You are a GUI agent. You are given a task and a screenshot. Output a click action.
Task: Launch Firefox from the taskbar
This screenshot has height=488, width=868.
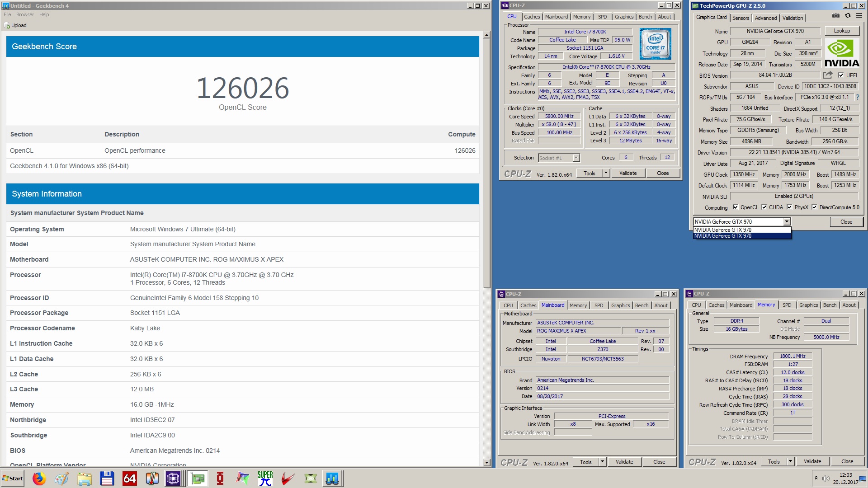39,479
